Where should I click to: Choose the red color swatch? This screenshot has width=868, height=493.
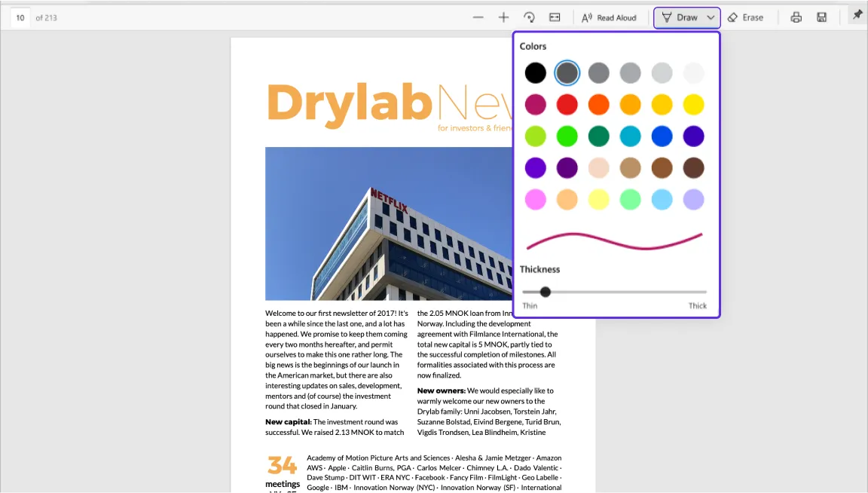tap(567, 105)
